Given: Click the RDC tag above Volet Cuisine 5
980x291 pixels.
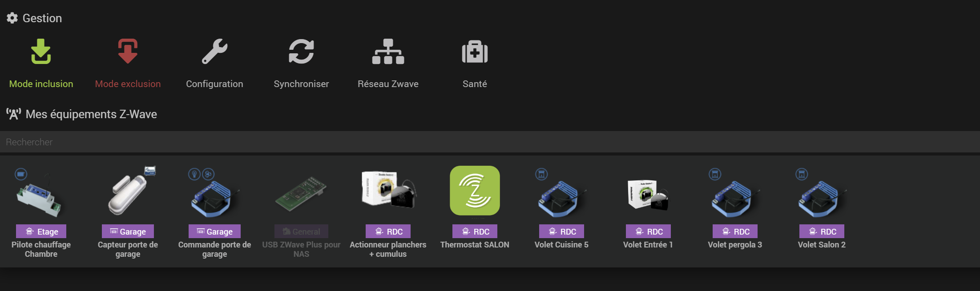Looking at the screenshot, I should 561,231.
